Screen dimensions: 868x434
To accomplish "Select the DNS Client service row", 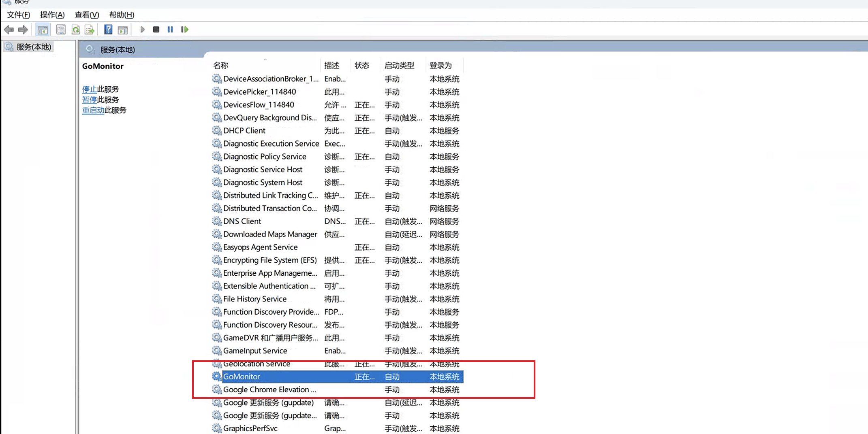I will (337, 221).
